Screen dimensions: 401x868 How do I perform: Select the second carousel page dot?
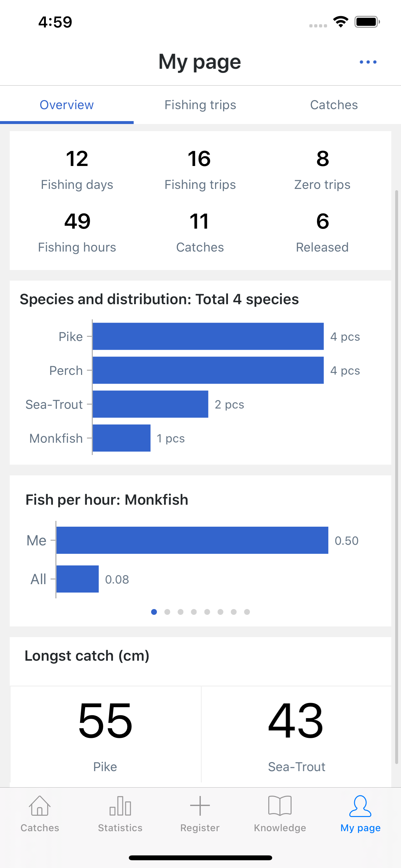pos(167,612)
